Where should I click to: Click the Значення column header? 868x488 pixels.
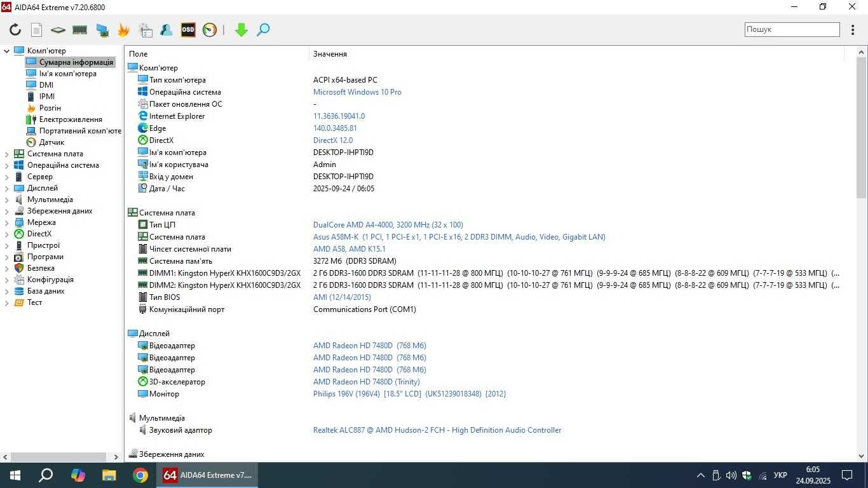[576, 54]
